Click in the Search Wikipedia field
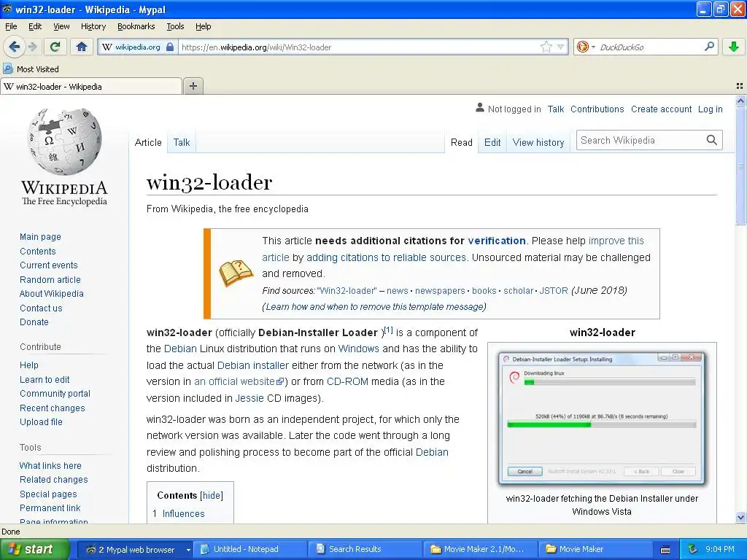 coord(640,140)
